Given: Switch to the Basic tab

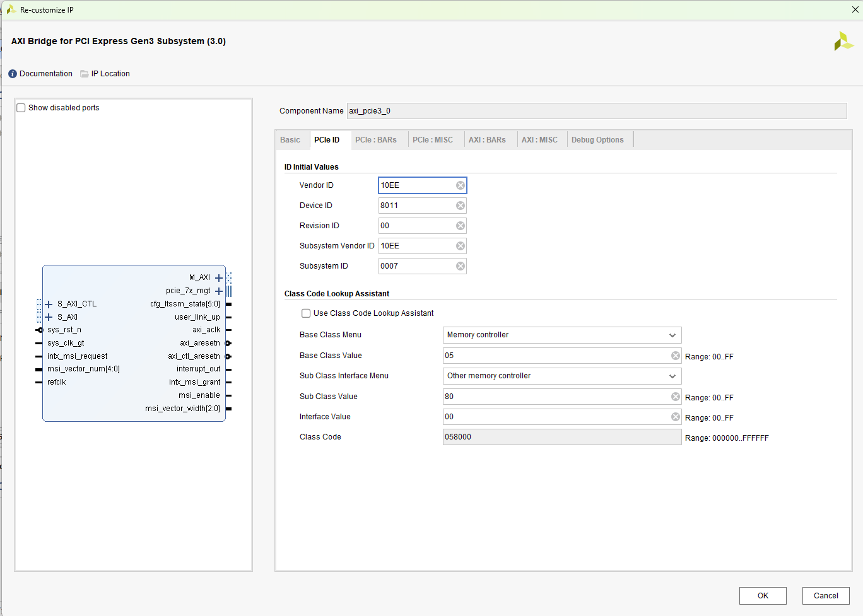Looking at the screenshot, I should [x=290, y=140].
